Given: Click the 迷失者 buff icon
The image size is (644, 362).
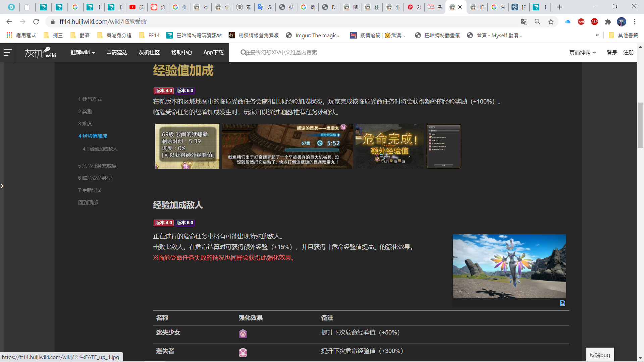Looking at the screenshot, I should click(x=243, y=352).
